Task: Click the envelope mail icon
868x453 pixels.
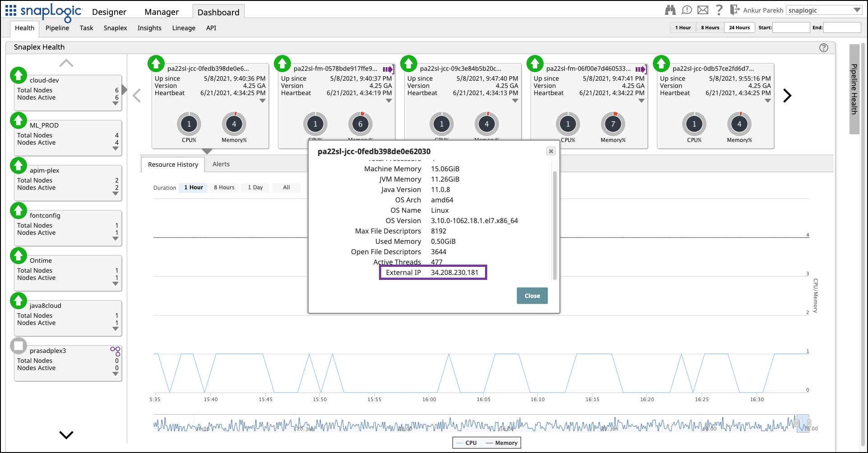Action: click(x=703, y=9)
